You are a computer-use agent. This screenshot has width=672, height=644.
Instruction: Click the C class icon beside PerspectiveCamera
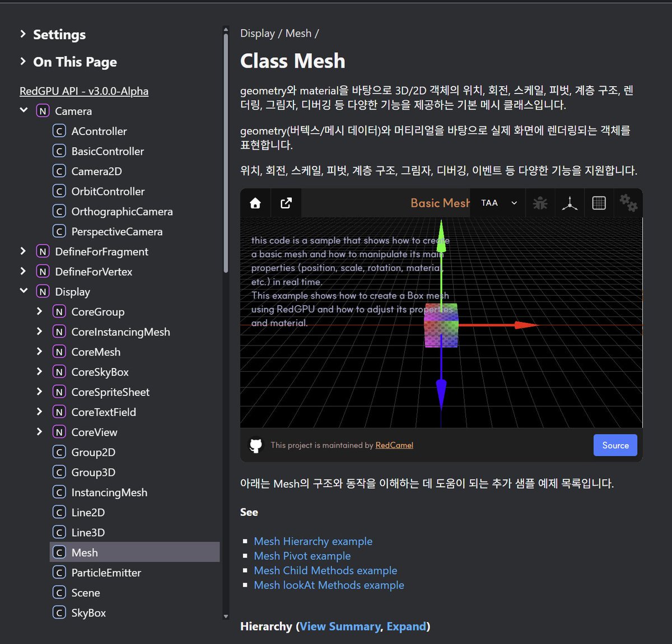[x=59, y=232]
